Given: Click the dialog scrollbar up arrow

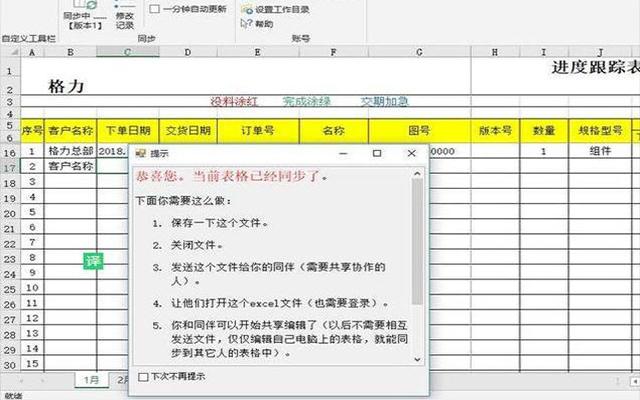Looking at the screenshot, I should (417, 174).
